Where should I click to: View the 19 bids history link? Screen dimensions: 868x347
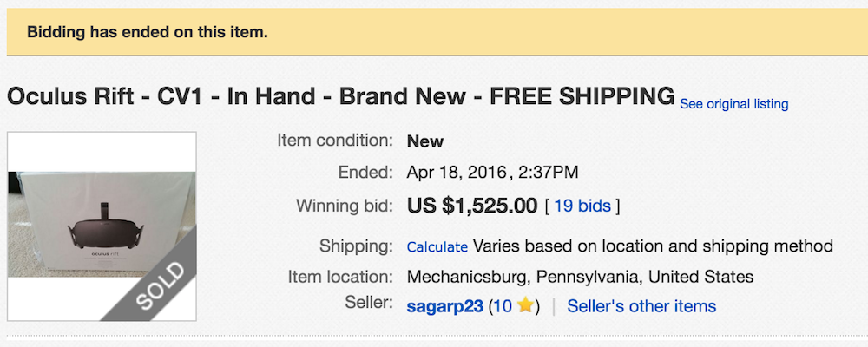tap(582, 206)
